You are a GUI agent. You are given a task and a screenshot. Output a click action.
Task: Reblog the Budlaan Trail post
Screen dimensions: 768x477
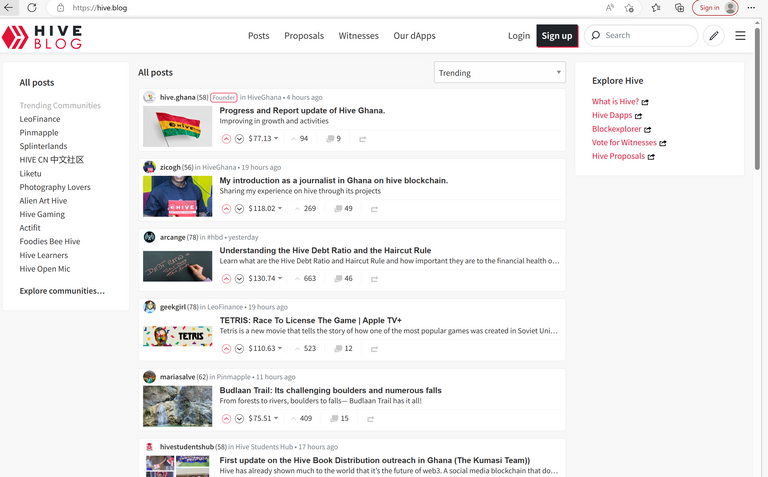[370, 419]
